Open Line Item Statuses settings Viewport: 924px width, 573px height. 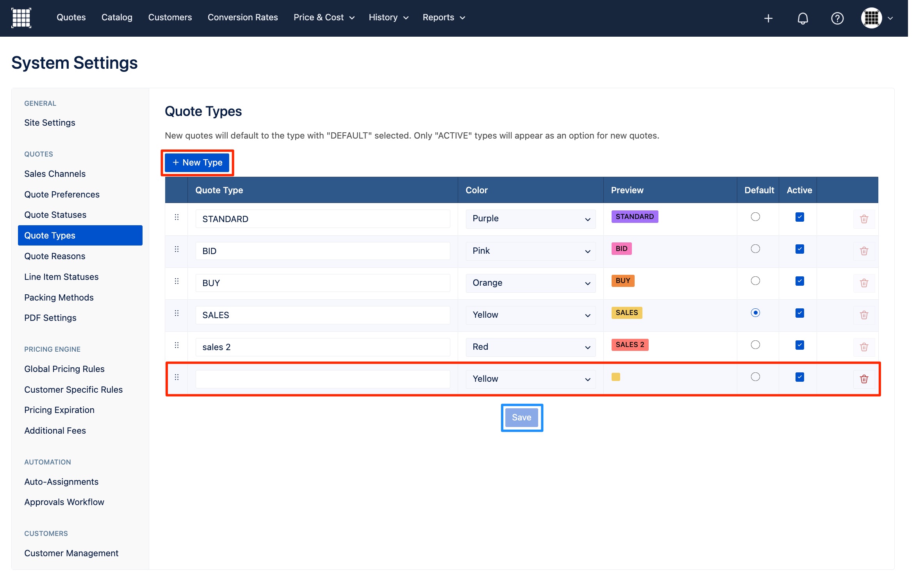[61, 277]
